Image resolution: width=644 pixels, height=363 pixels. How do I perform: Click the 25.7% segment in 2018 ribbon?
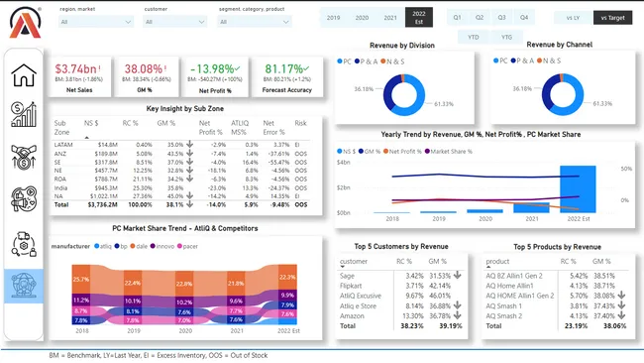(x=81, y=279)
